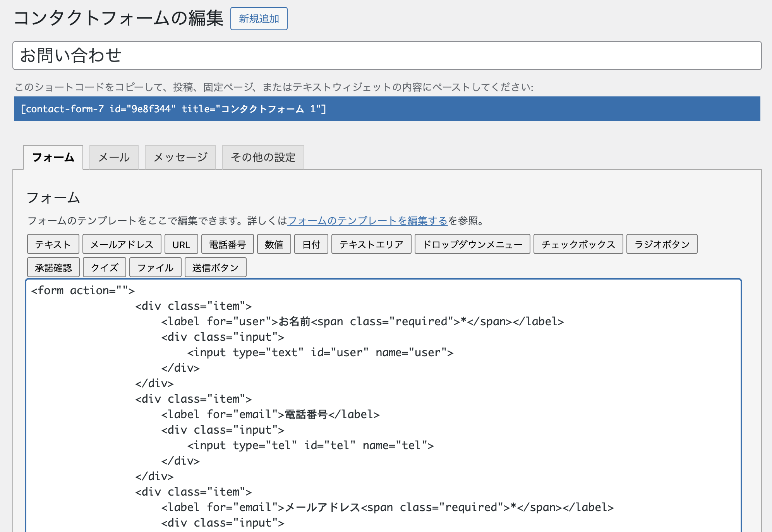Click the お問い合わせ title input field
772x532 pixels.
click(386, 56)
